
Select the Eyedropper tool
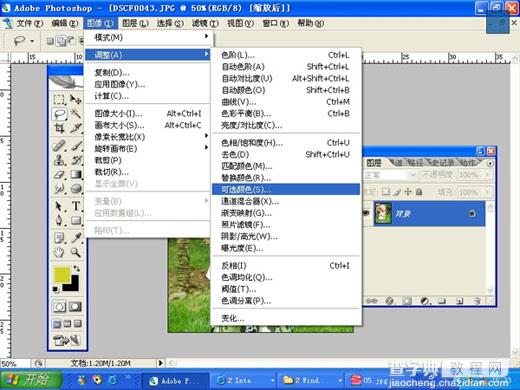(x=76, y=238)
